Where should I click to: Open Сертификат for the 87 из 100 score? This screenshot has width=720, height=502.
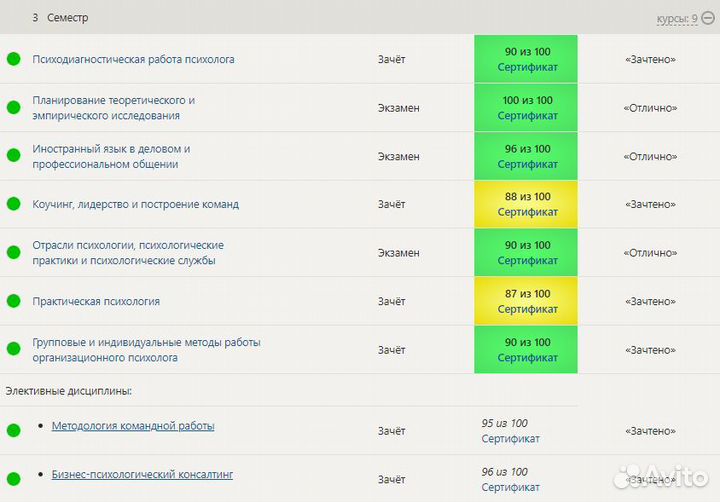528,309
